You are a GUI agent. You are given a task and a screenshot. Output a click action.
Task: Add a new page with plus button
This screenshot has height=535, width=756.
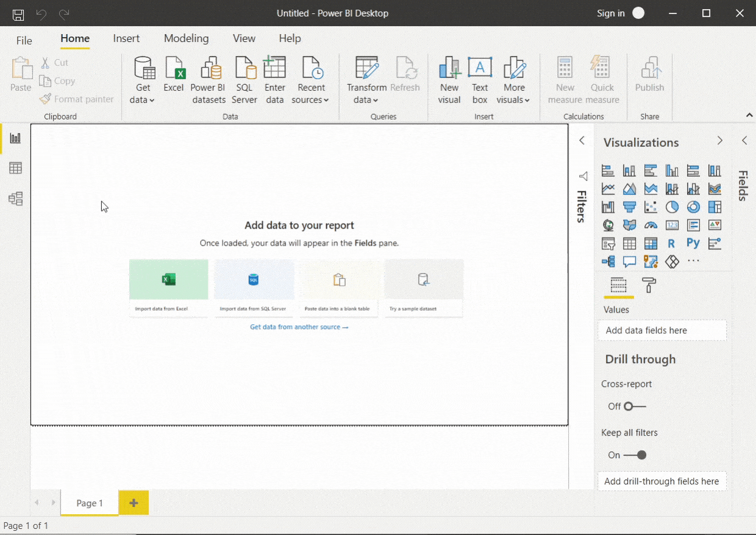(x=134, y=503)
